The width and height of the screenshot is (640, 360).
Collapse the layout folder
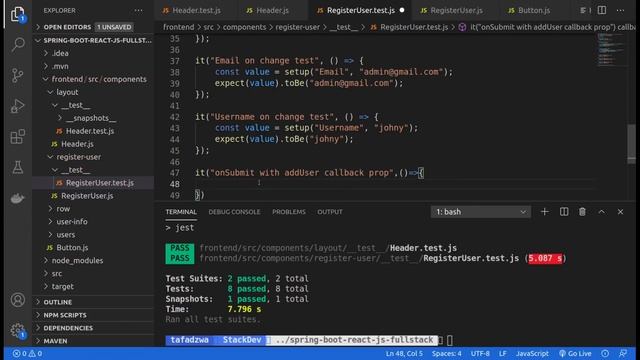93,92
